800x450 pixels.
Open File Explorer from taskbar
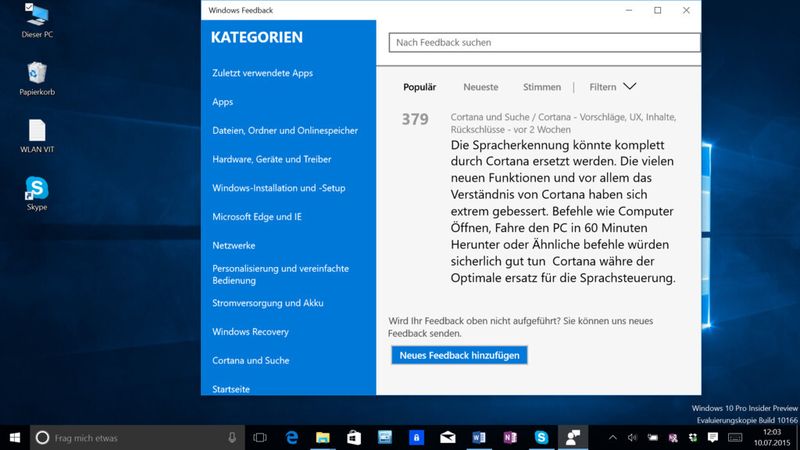click(322, 438)
